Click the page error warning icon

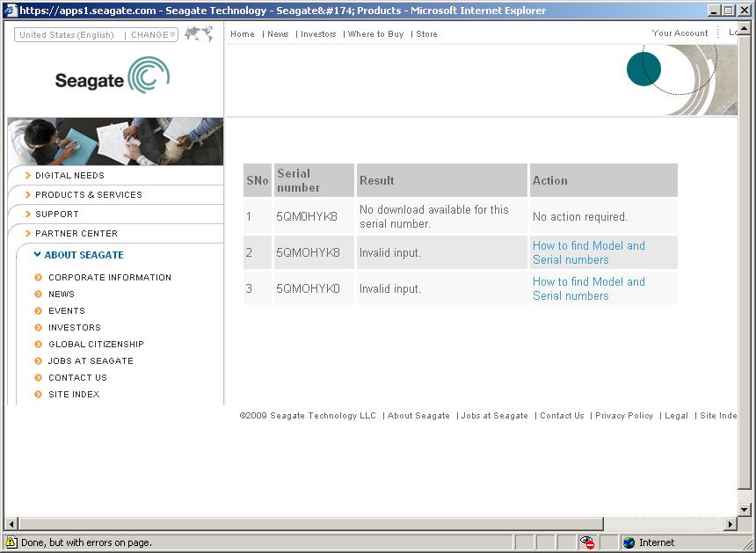click(11, 542)
